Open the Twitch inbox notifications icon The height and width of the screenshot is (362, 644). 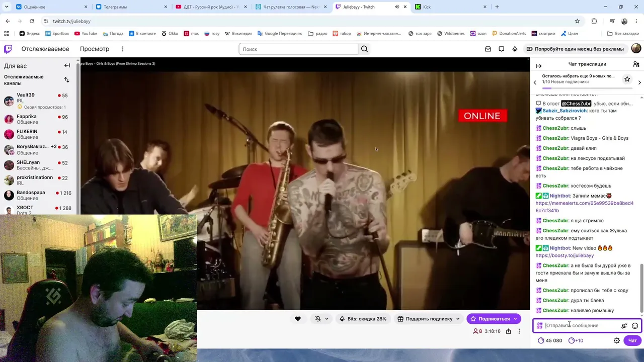coord(488,49)
